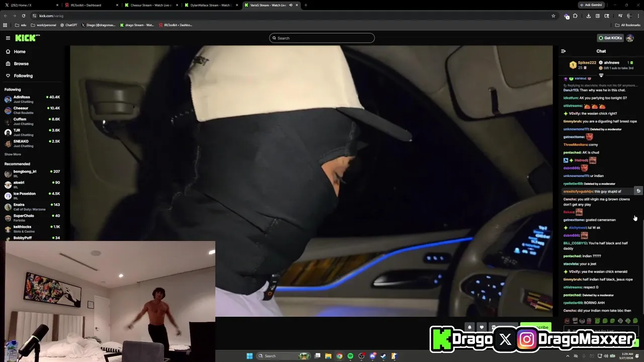Reload the current page
Screen dimensions: 644x362
point(23,16)
